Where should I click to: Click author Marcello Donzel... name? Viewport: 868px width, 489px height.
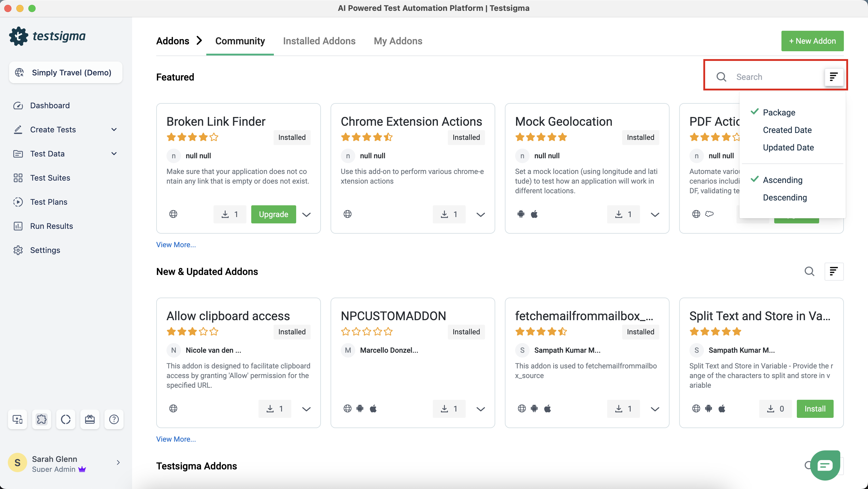click(x=389, y=350)
